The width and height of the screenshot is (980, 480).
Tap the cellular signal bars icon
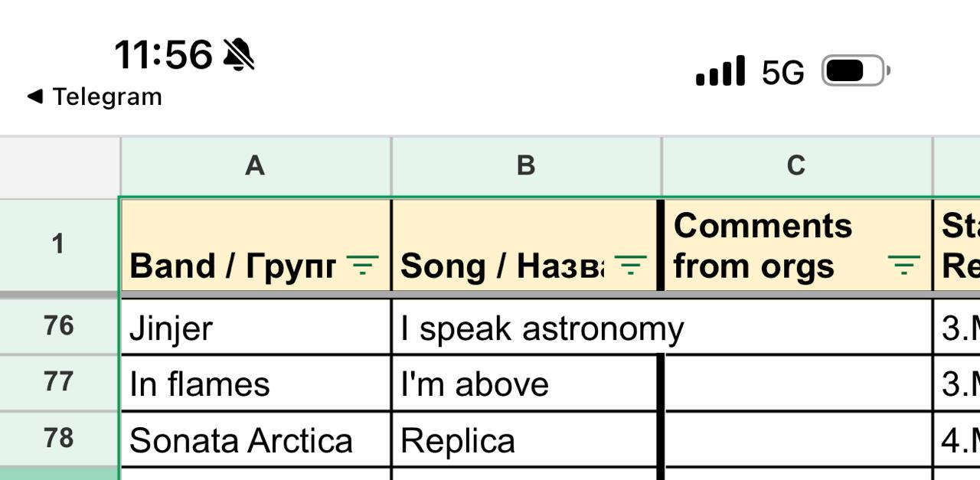(720, 71)
